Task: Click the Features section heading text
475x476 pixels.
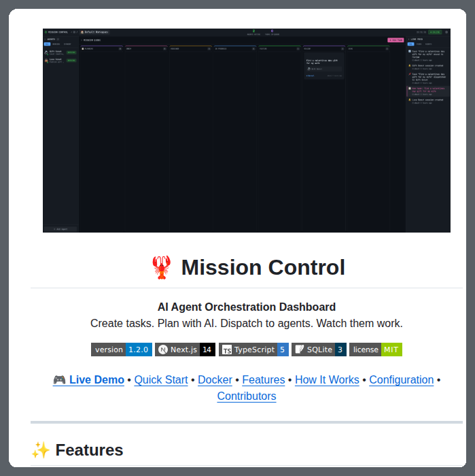Action: (89, 450)
